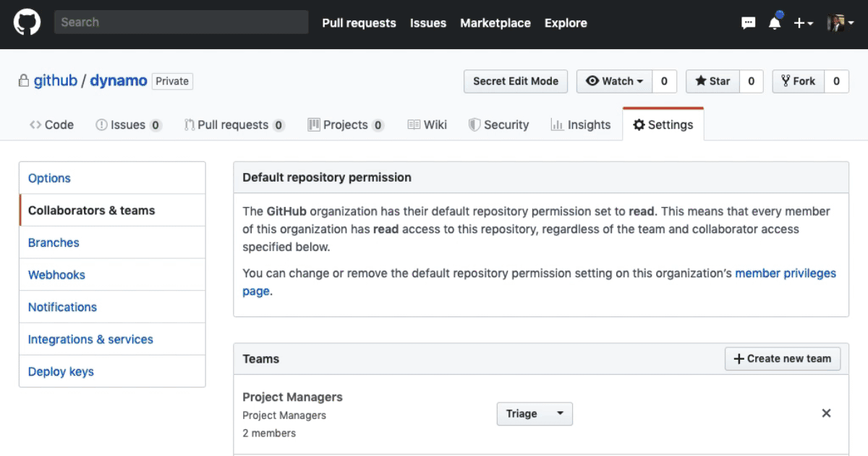868x456 pixels.
Task: Click the GitHub Octocat logo
Action: (x=27, y=22)
